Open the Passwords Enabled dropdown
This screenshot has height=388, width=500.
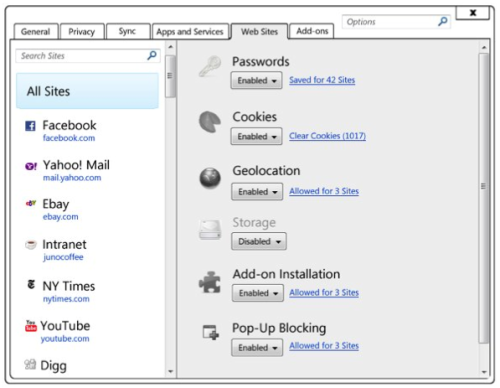256,80
